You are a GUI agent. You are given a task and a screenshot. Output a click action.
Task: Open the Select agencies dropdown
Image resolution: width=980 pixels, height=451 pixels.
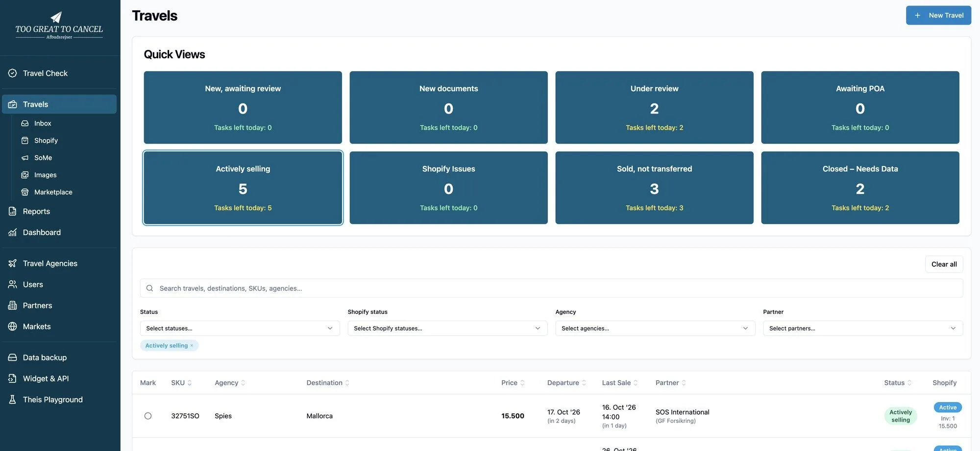point(655,329)
